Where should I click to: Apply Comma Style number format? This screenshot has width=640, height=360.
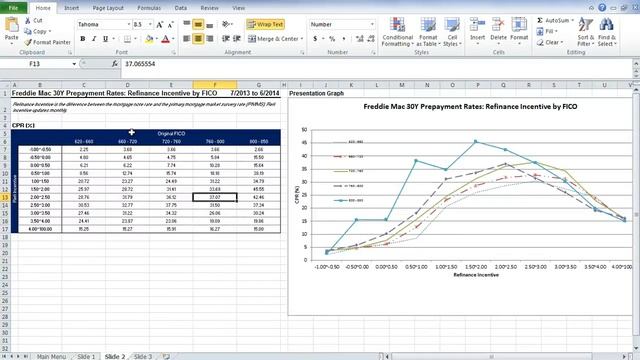point(344,39)
